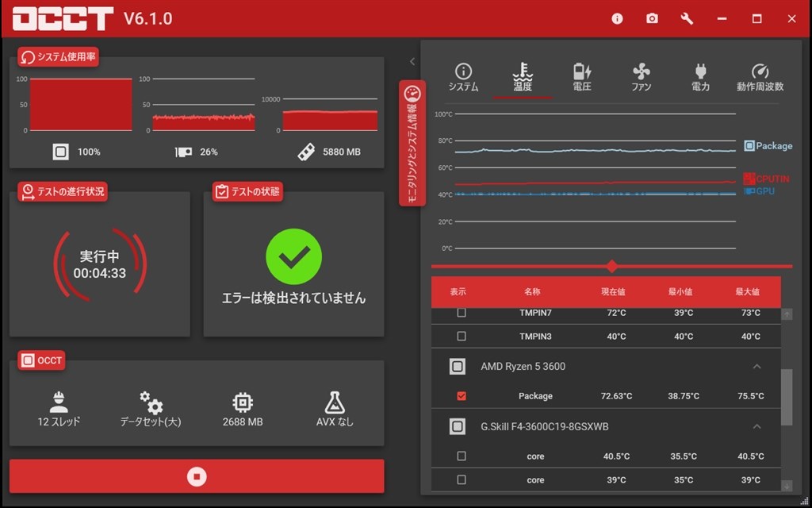Check the 39°C core row display checkbox
The height and width of the screenshot is (508, 812).
click(462, 480)
